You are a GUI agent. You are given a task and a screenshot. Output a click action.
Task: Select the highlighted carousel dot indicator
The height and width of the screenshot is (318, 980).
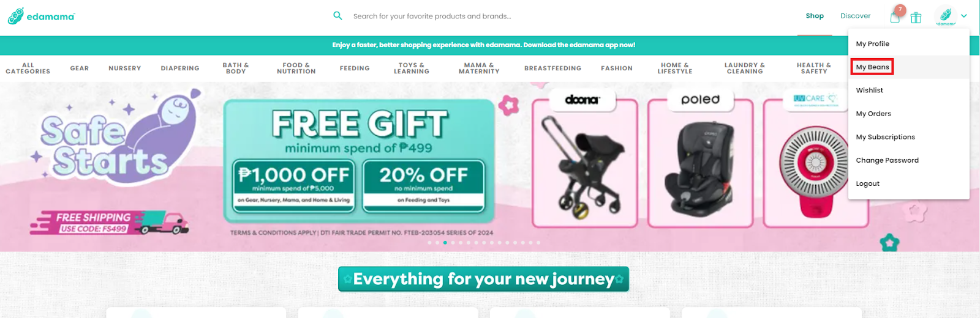coord(445,243)
